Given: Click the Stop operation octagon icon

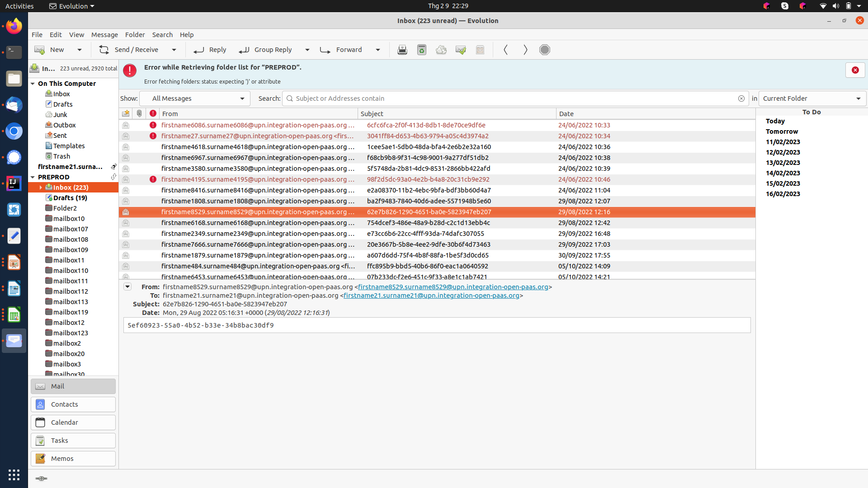Looking at the screenshot, I should pyautogui.click(x=544, y=50).
